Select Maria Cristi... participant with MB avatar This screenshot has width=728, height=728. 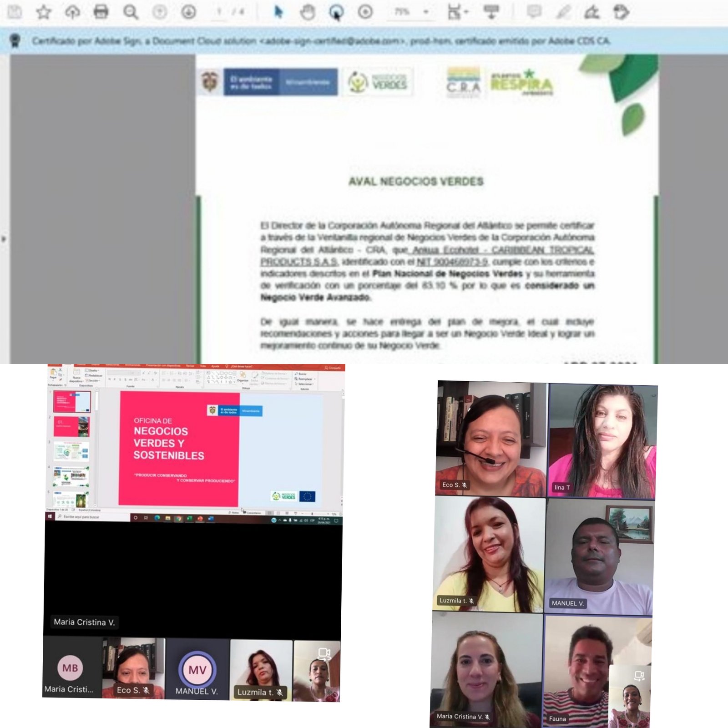point(70,668)
